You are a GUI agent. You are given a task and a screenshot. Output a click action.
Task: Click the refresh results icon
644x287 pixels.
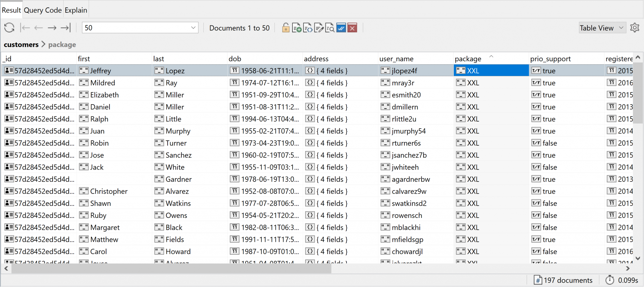[9, 28]
